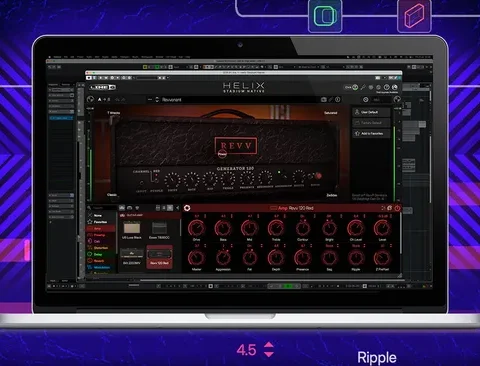
Task: Click the Revv 120 Red bypass power icon
Action: pos(397,208)
